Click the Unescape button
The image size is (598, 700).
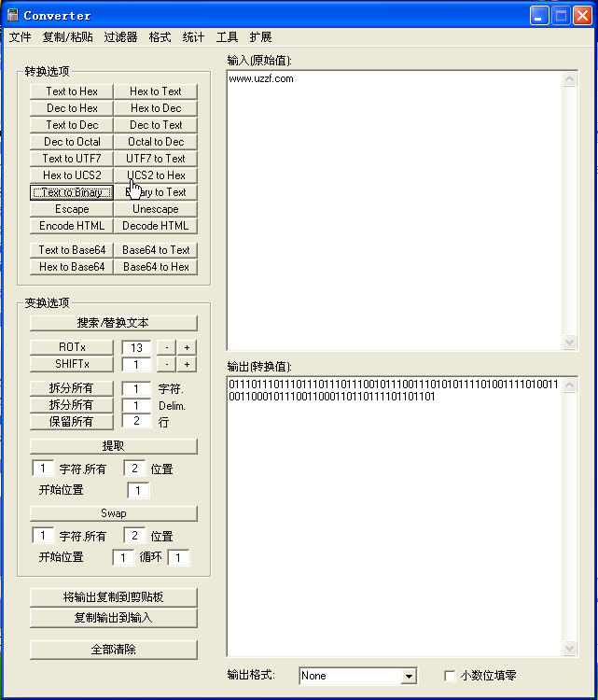click(156, 209)
